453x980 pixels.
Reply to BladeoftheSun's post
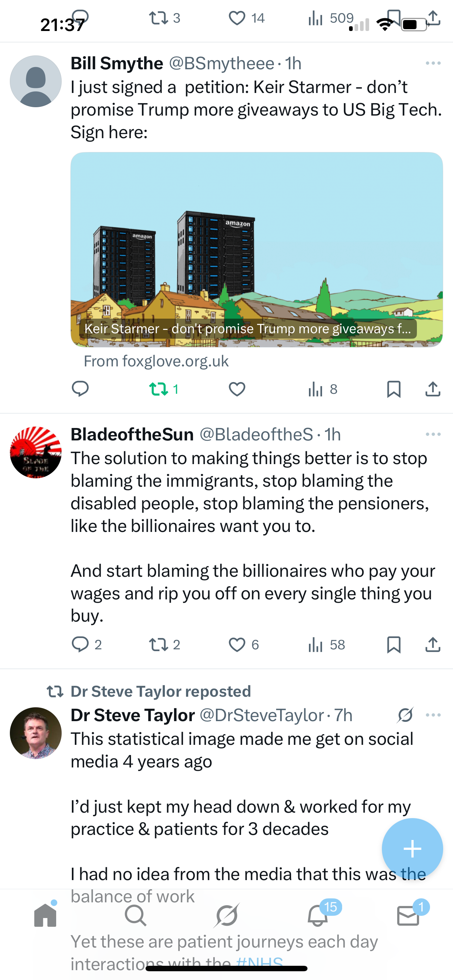[x=80, y=645]
